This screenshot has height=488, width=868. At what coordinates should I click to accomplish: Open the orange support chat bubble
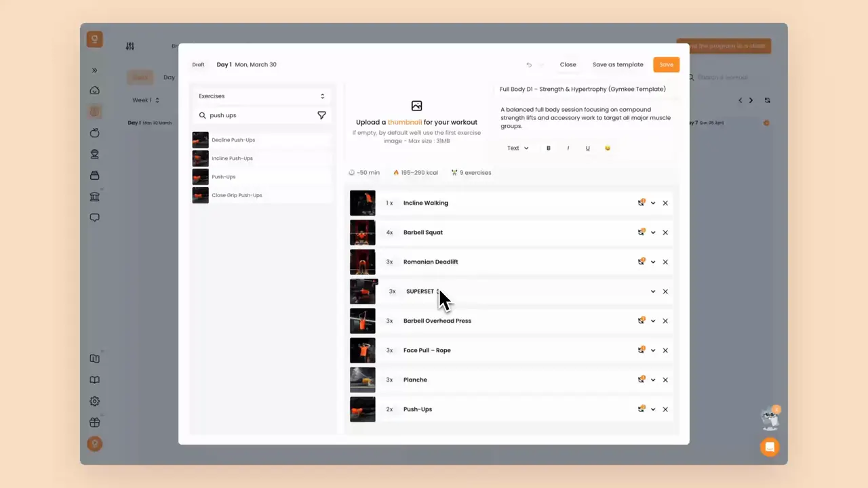pyautogui.click(x=770, y=447)
